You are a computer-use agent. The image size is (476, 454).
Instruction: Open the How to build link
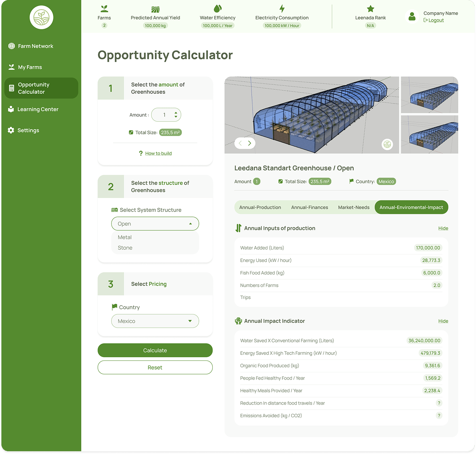tap(158, 153)
